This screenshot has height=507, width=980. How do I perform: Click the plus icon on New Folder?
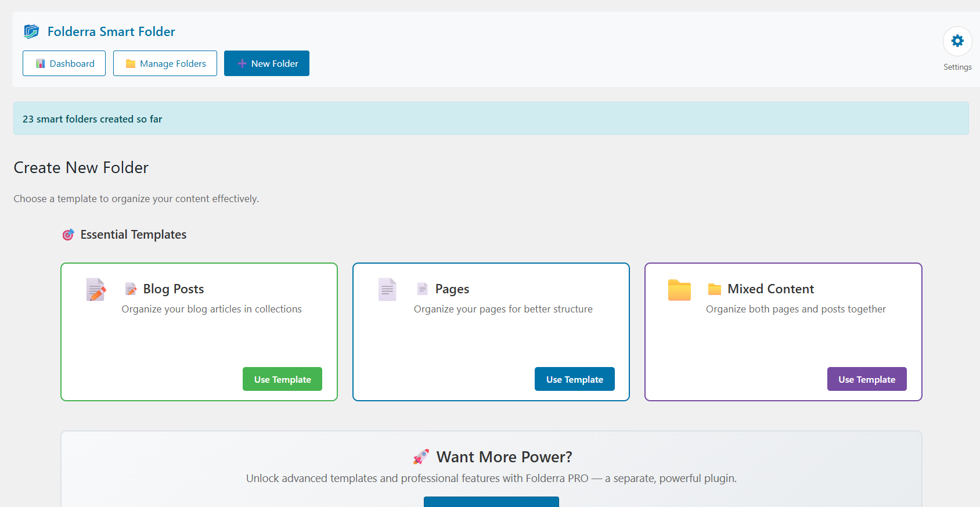(242, 64)
